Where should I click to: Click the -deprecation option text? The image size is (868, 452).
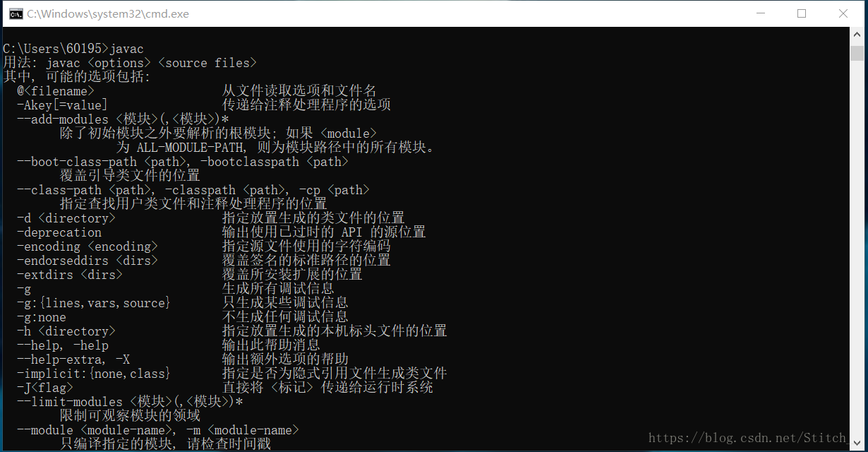click(59, 232)
